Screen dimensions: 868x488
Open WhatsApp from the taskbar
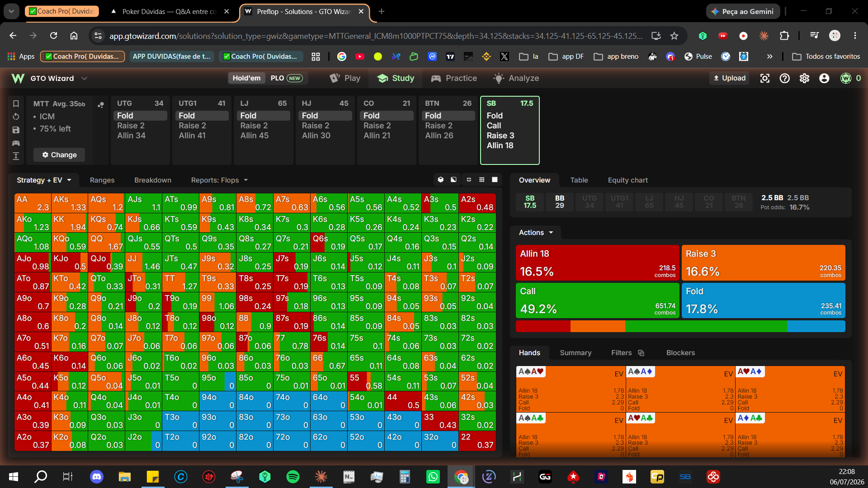[433, 476]
